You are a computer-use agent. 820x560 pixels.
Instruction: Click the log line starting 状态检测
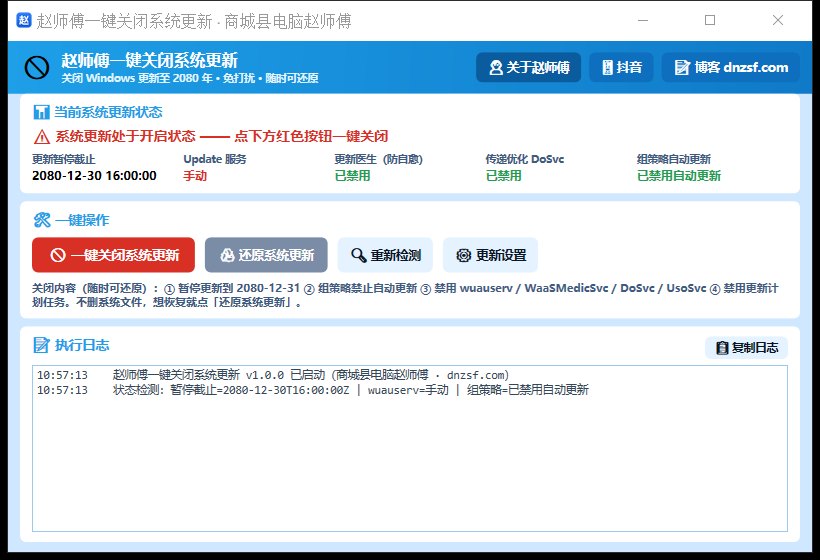click(x=313, y=390)
